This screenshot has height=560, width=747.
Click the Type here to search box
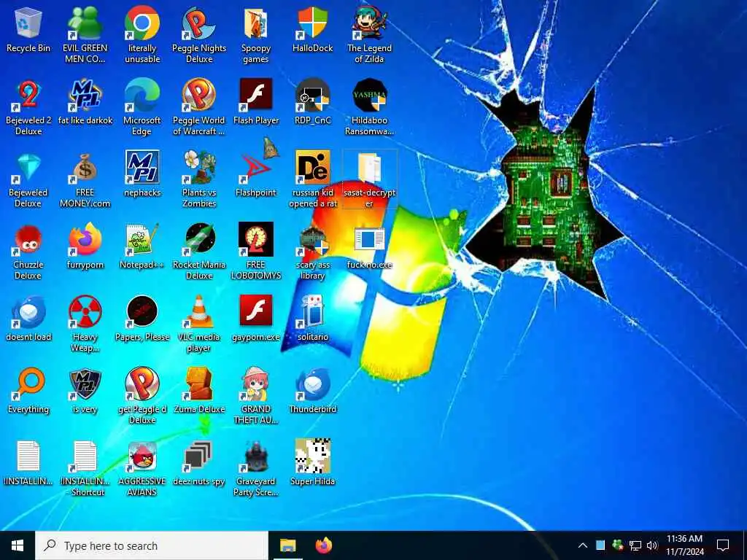[152, 545]
